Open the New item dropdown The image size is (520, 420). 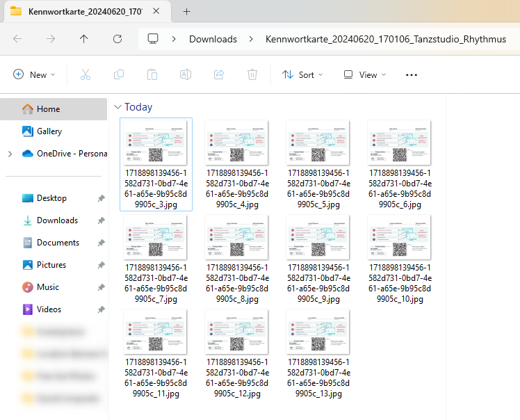[34, 74]
